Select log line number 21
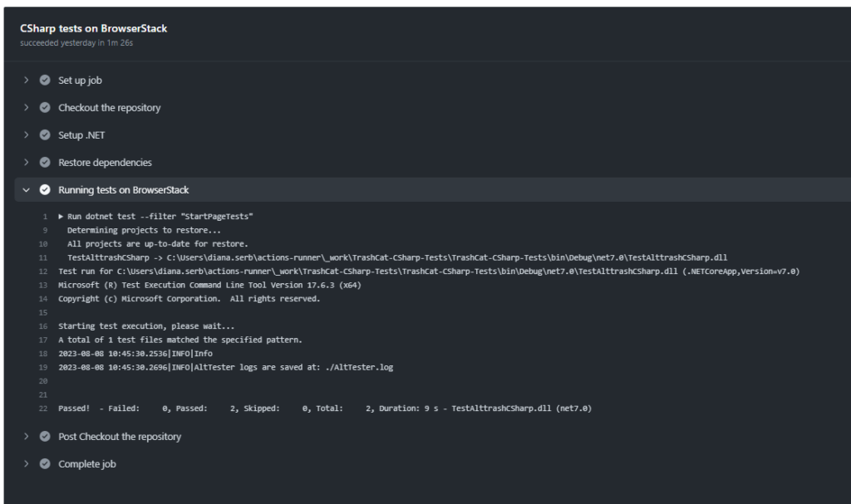 43,394
